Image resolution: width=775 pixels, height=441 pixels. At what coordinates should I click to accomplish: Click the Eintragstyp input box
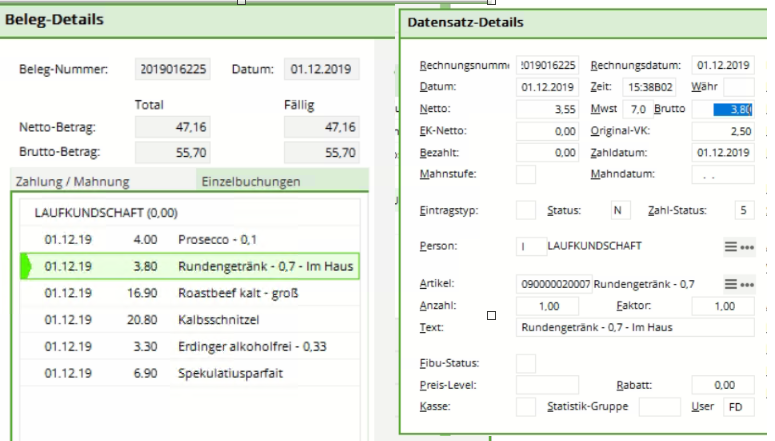pos(526,211)
